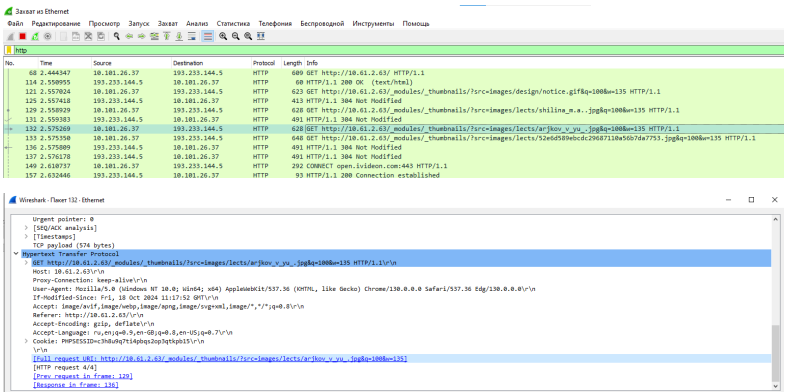Click scrollbar up arrow in packet details
The width and height of the screenshot is (785, 392).
coord(776,219)
